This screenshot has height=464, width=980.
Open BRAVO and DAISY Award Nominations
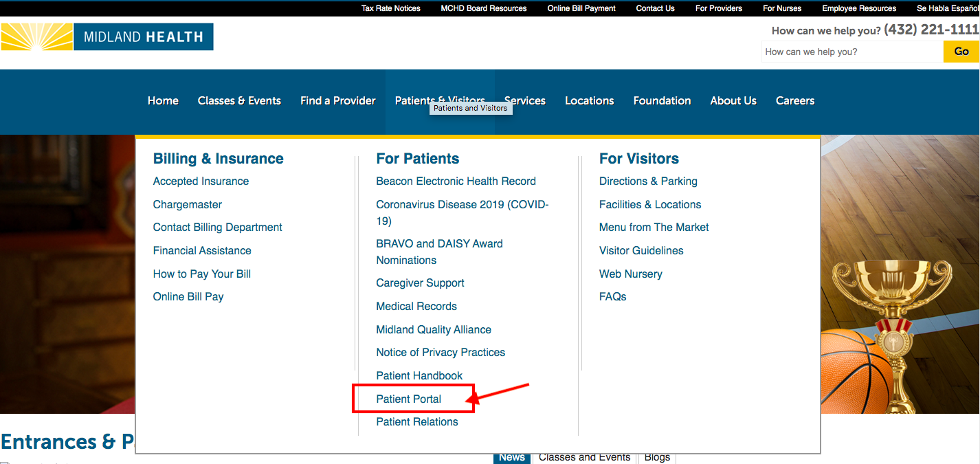click(440, 252)
